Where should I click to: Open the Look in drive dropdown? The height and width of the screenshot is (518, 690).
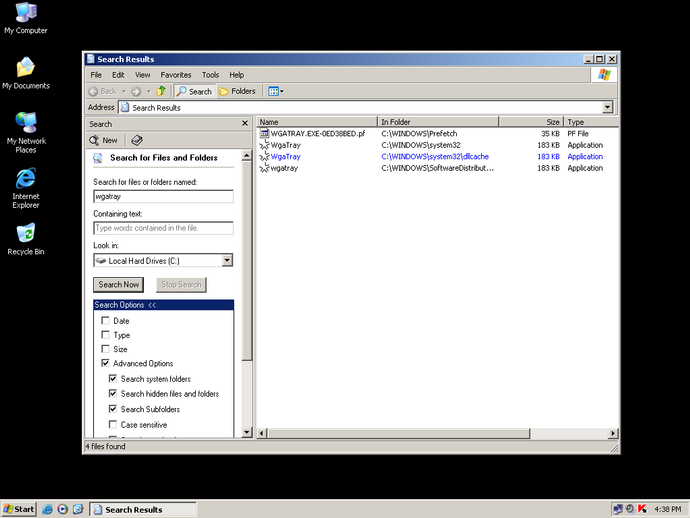(227, 261)
